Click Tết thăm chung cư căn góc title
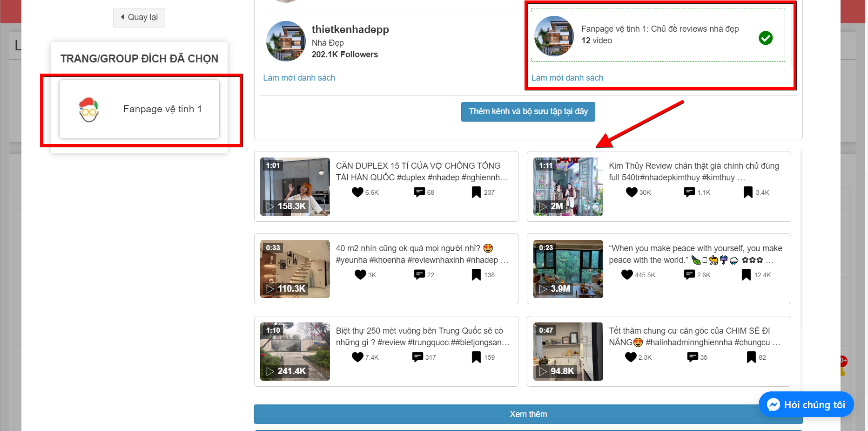The width and height of the screenshot is (868, 431). [x=694, y=336]
